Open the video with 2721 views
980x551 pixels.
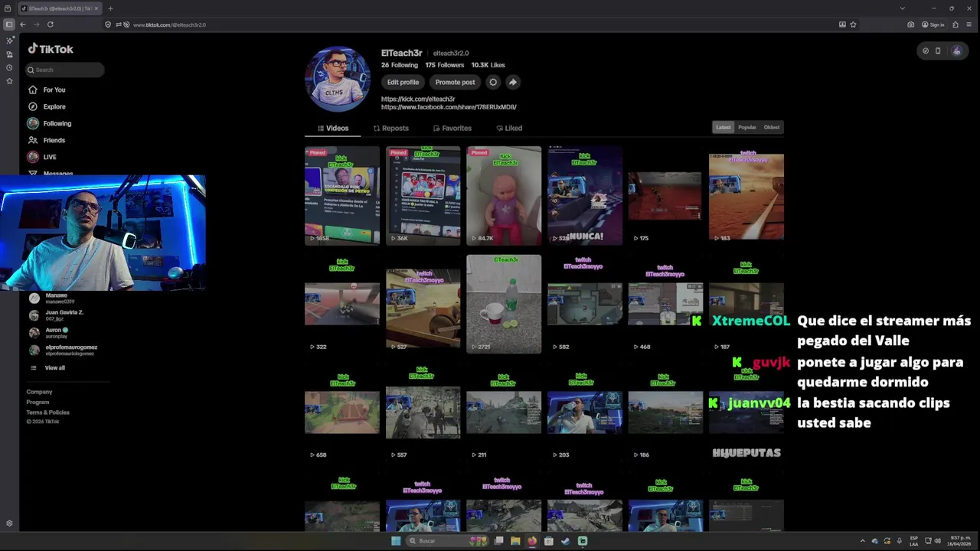(x=504, y=304)
